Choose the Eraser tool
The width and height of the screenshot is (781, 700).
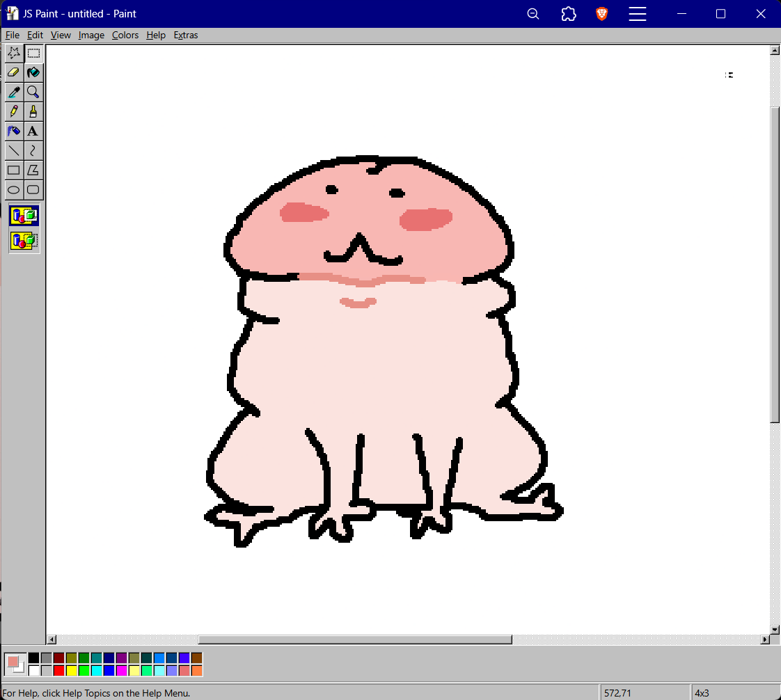[14, 72]
